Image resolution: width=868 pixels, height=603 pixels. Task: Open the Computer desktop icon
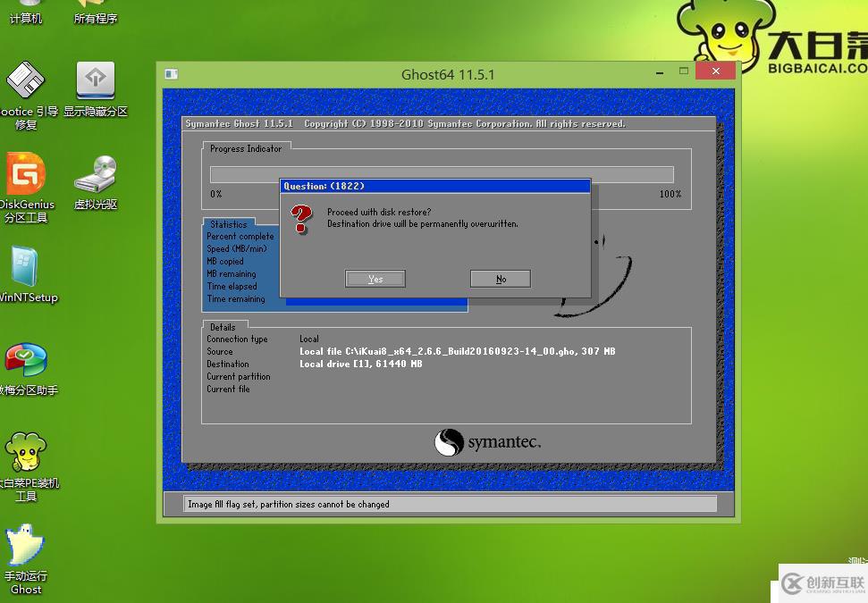tap(25, 13)
